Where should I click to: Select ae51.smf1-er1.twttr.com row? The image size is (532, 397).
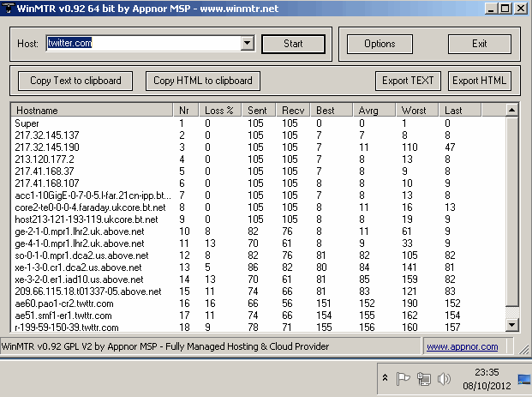[259, 316]
